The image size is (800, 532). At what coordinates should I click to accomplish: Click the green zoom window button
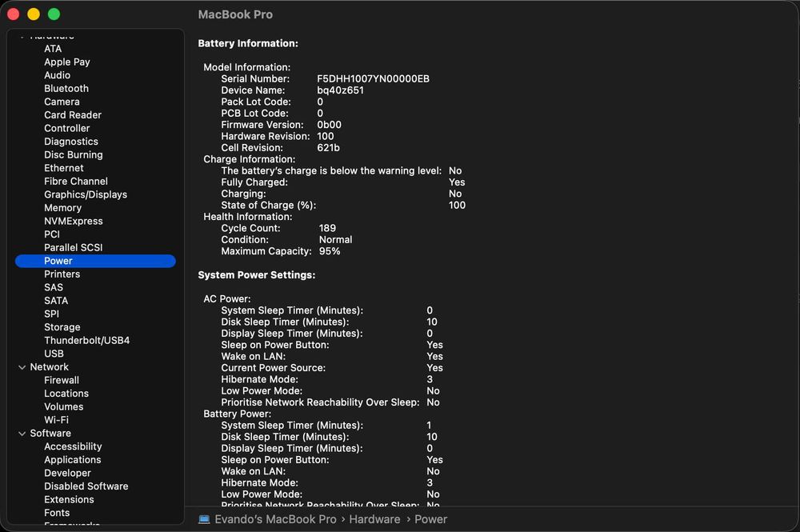coord(54,14)
